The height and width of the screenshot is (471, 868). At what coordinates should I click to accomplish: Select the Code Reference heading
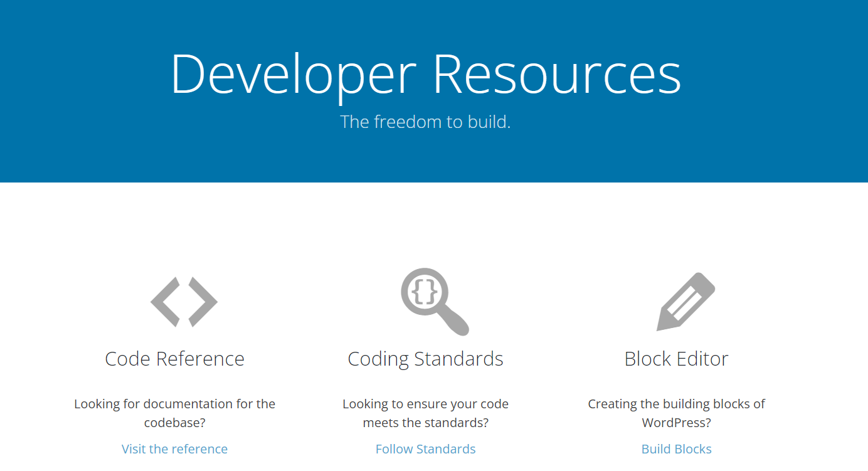[174, 359]
